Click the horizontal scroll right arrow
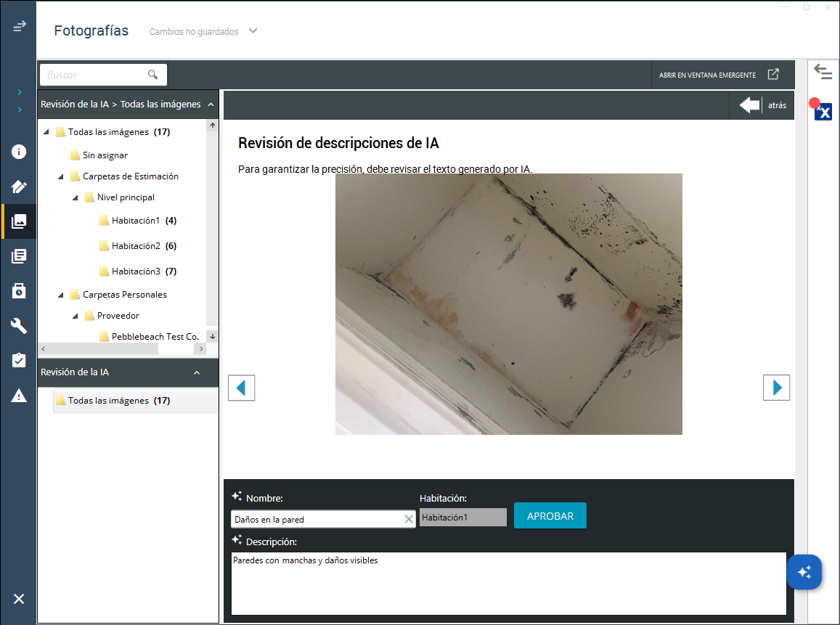840x625 pixels. click(x=201, y=348)
